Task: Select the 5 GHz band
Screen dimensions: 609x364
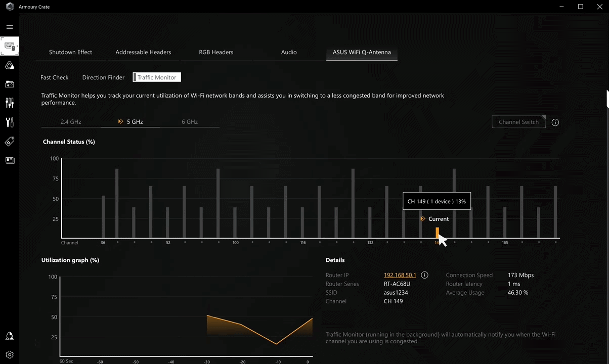Action: pyautogui.click(x=130, y=122)
